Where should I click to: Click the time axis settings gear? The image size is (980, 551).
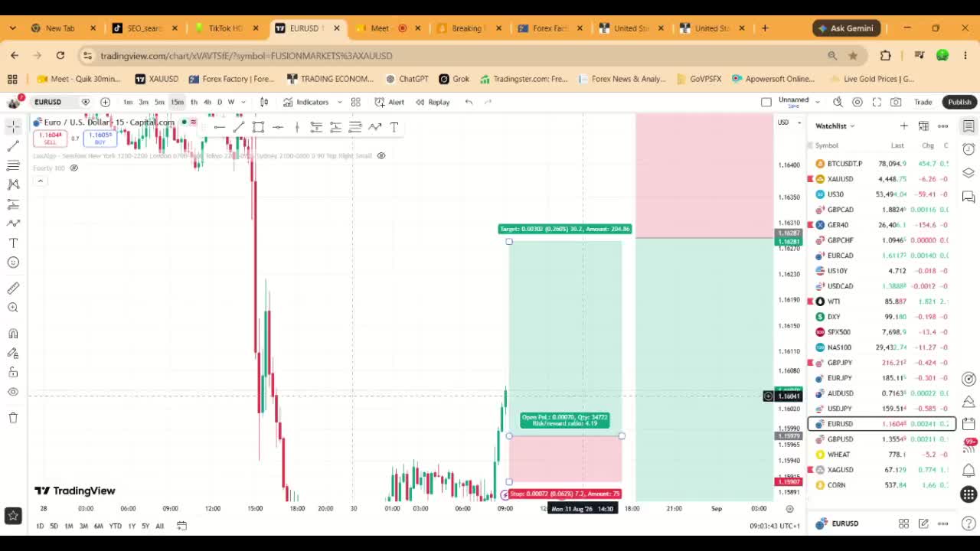789,509
